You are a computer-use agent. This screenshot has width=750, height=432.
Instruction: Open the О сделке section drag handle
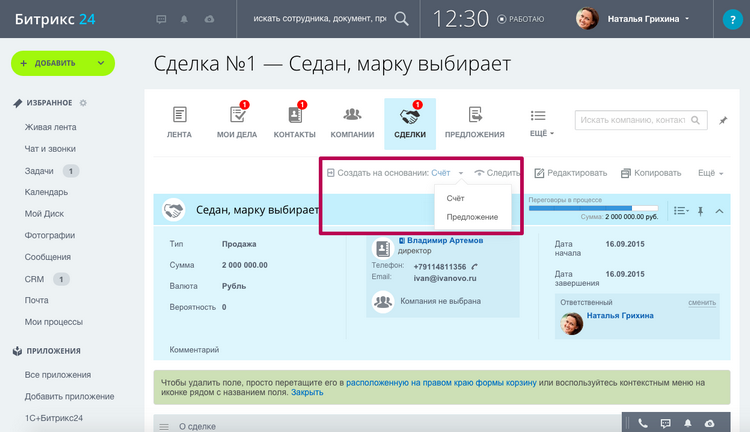click(164, 427)
